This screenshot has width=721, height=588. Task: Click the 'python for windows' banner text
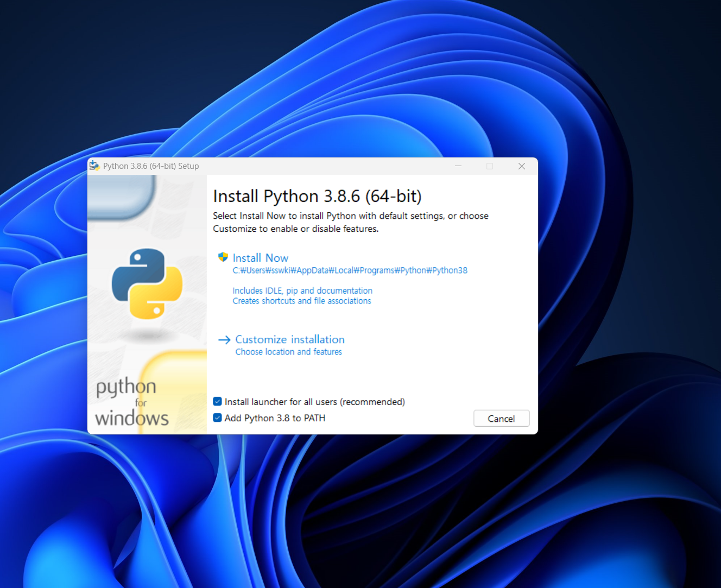[x=132, y=402]
